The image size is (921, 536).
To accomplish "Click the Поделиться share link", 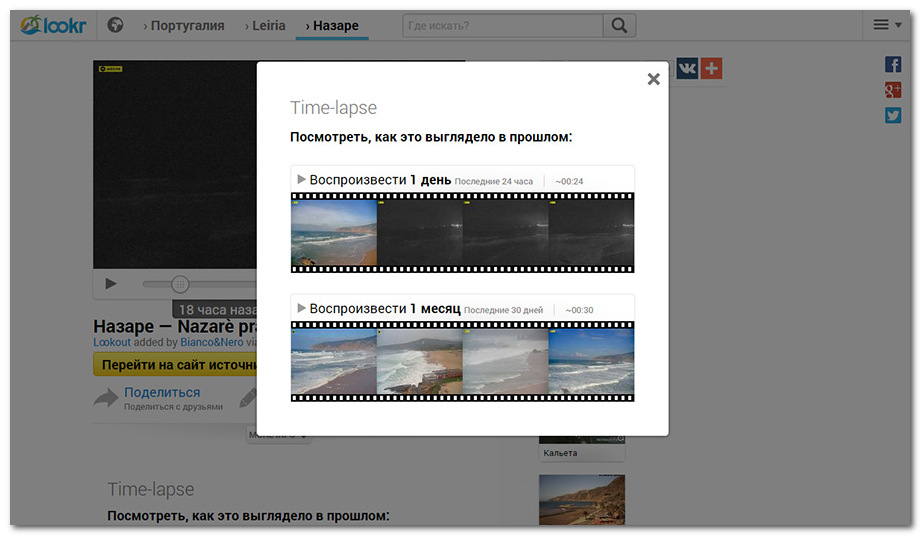I will 162,393.
